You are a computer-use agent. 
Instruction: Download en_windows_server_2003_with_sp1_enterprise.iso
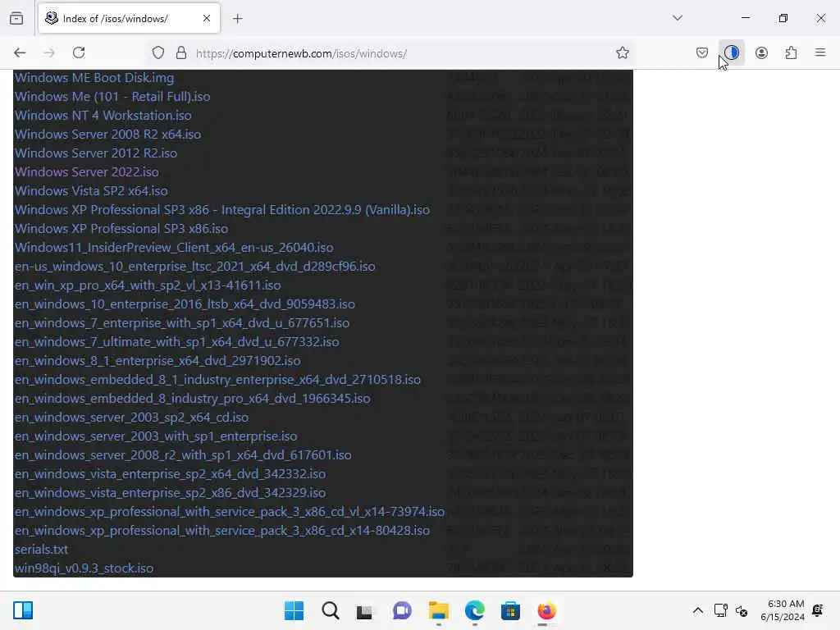point(156,436)
